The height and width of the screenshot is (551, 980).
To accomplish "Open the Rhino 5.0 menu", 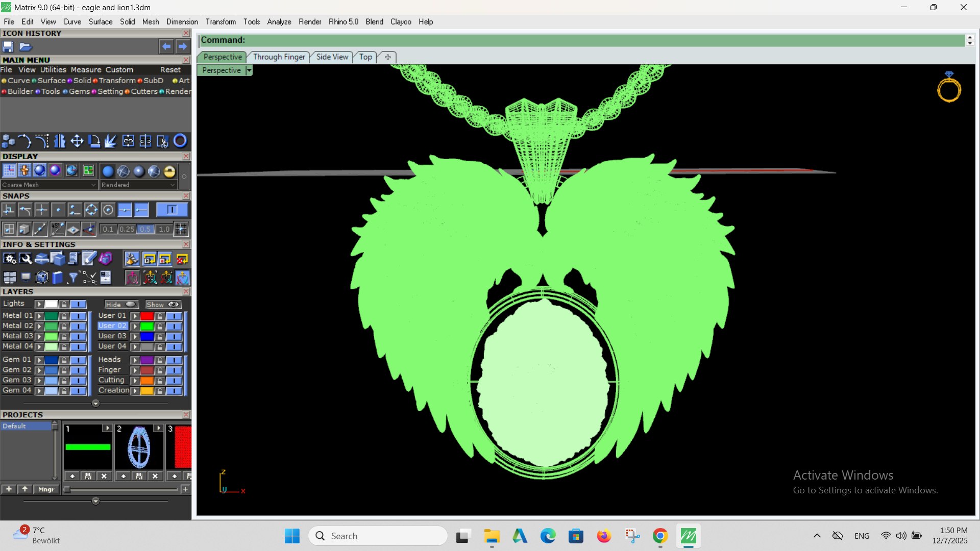I will [x=343, y=21].
